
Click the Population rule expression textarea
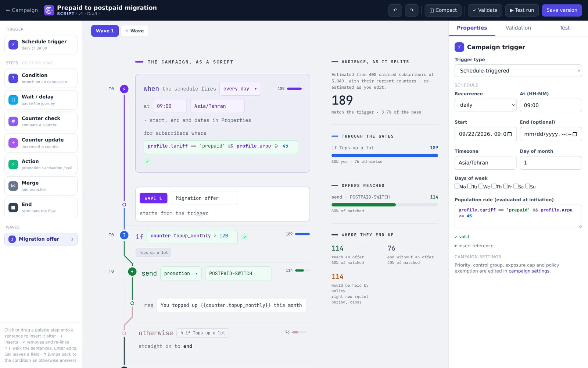point(518,216)
